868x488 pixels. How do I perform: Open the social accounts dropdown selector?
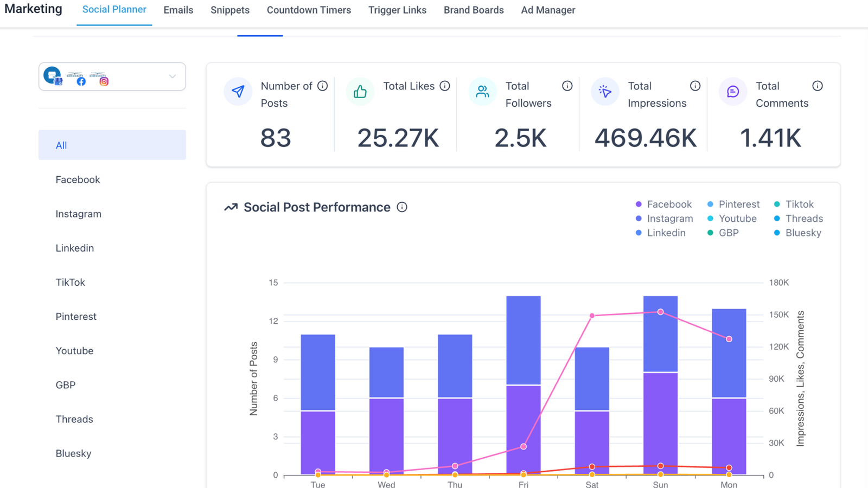[x=112, y=76]
